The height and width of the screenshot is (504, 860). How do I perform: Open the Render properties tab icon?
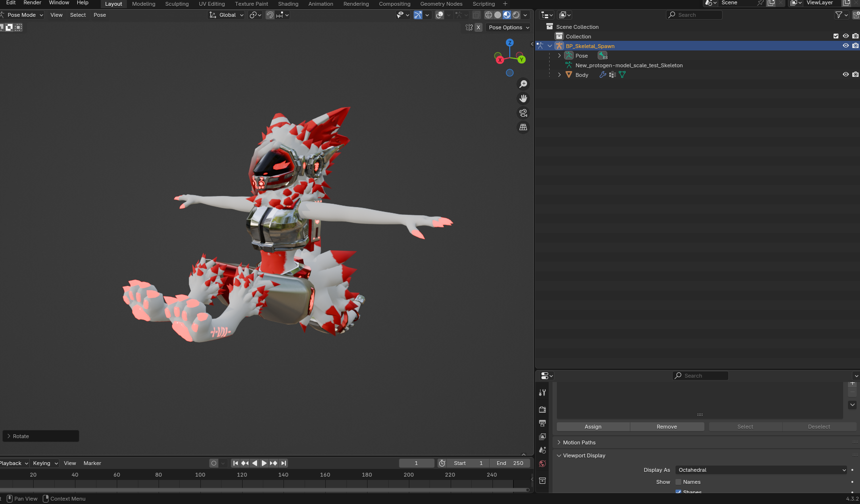click(542, 410)
